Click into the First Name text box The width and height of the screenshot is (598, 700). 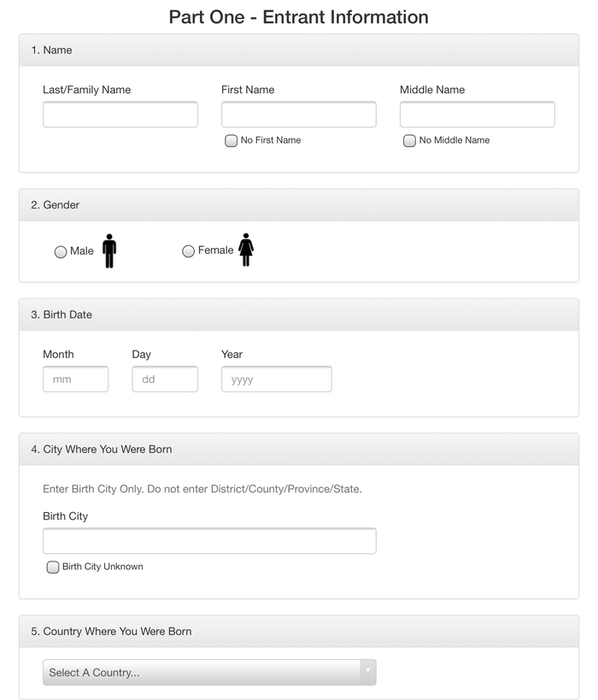coord(298,115)
